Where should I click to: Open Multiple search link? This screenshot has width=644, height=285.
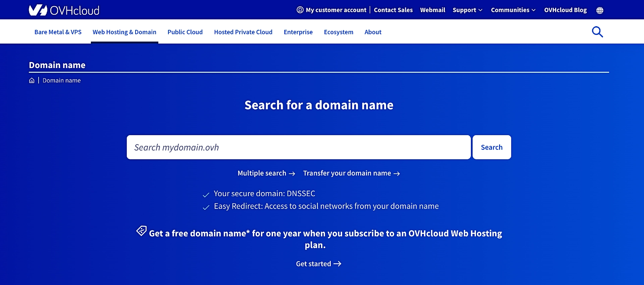pyautogui.click(x=266, y=173)
